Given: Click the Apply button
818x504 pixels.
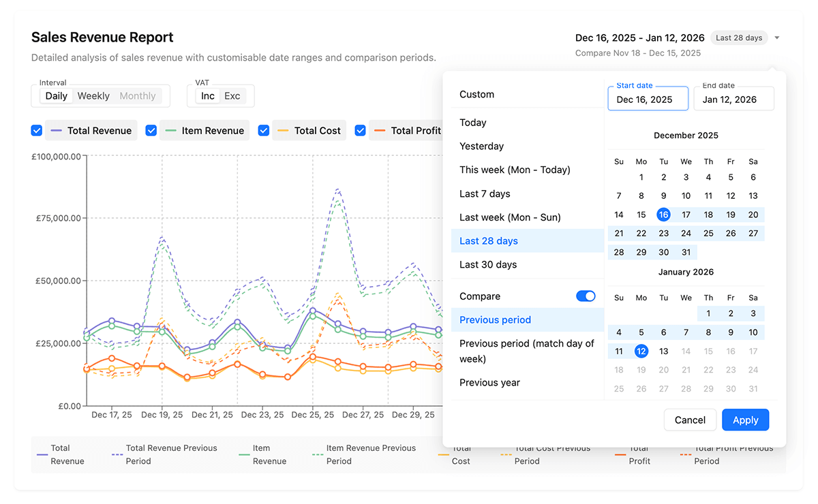Looking at the screenshot, I should pyautogui.click(x=745, y=420).
